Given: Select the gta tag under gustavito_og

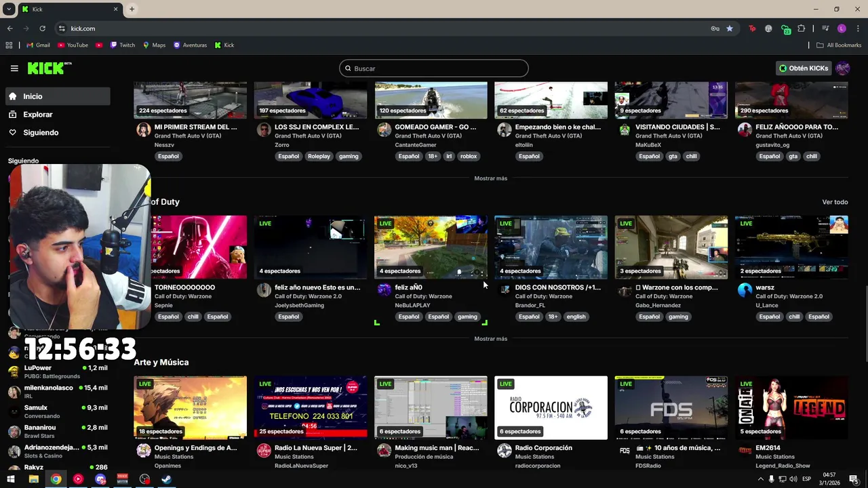Looking at the screenshot, I should tap(793, 157).
